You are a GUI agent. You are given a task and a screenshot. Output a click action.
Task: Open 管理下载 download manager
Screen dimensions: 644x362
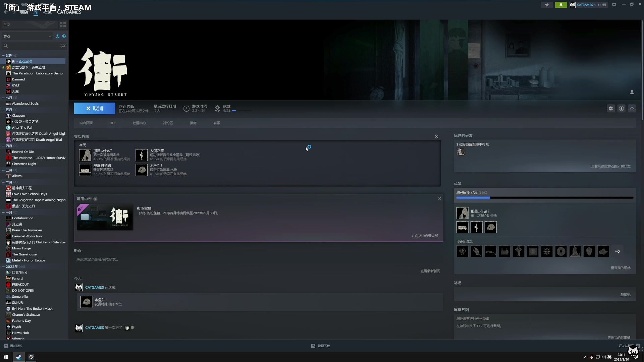tap(321, 346)
